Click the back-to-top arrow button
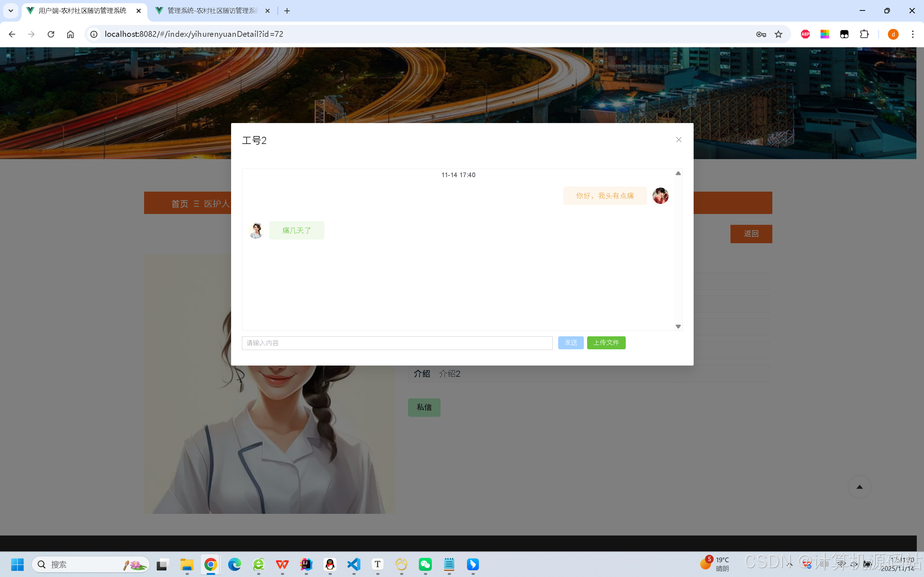Viewport: 924px width, 577px height. coord(859,487)
